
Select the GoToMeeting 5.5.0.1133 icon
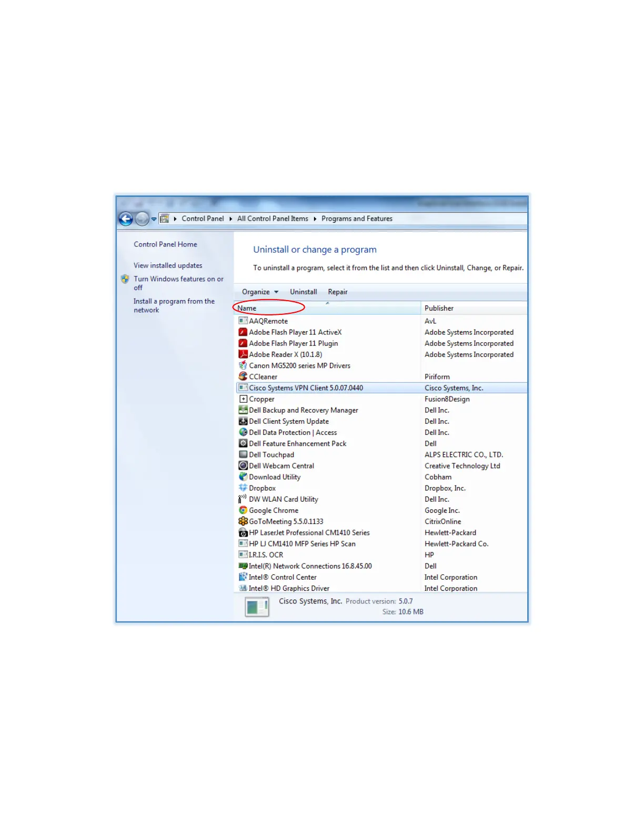243,521
